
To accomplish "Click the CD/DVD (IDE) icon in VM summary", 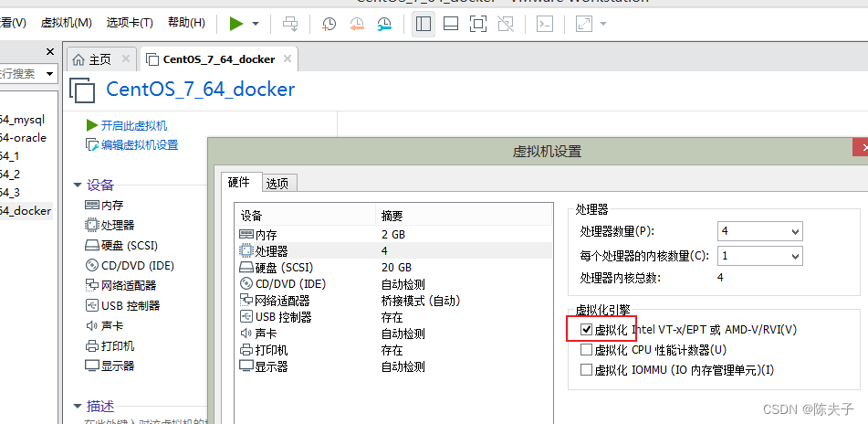I will click(x=92, y=266).
